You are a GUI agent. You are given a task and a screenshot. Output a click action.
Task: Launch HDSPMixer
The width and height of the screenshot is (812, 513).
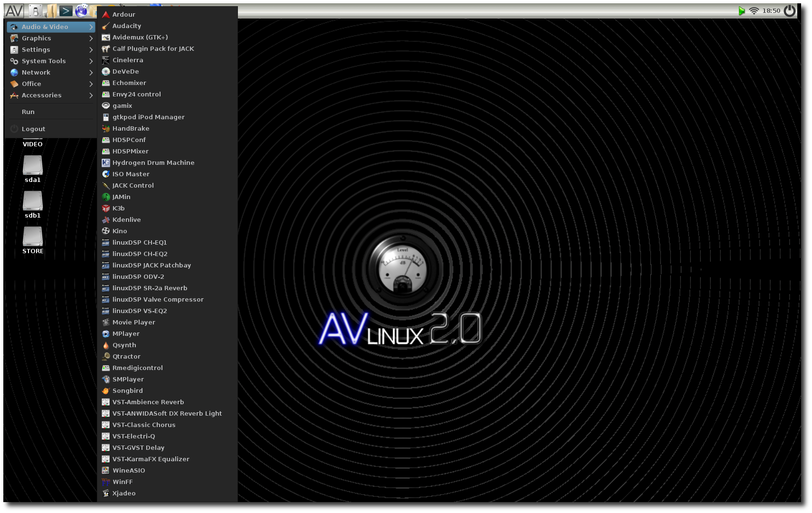(x=167, y=152)
